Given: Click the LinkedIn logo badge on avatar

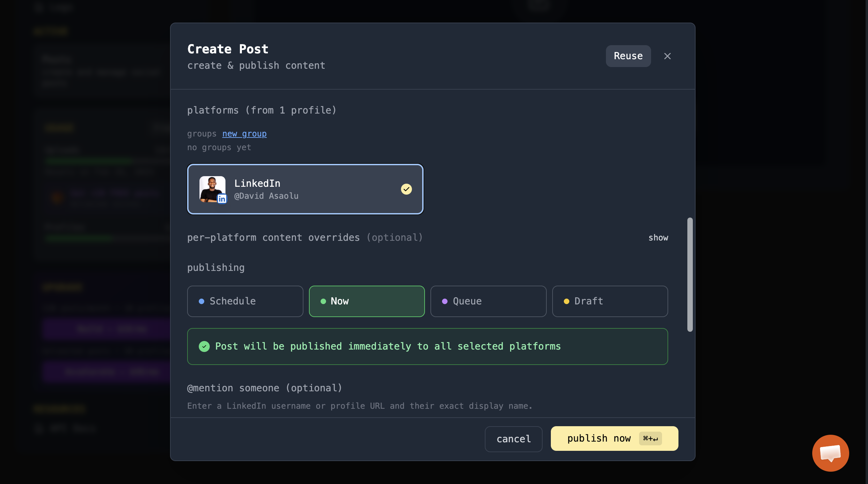Looking at the screenshot, I should pos(222,199).
